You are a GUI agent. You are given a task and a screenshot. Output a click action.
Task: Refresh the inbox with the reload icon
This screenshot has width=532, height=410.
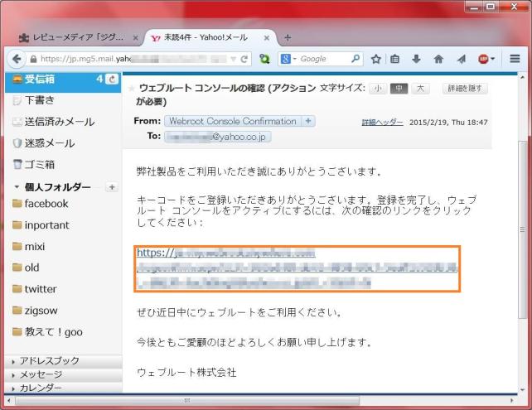click(112, 79)
